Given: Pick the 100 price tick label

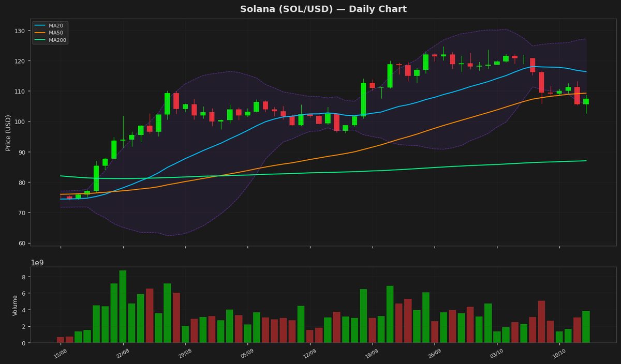Looking at the screenshot, I should tap(20, 122).
